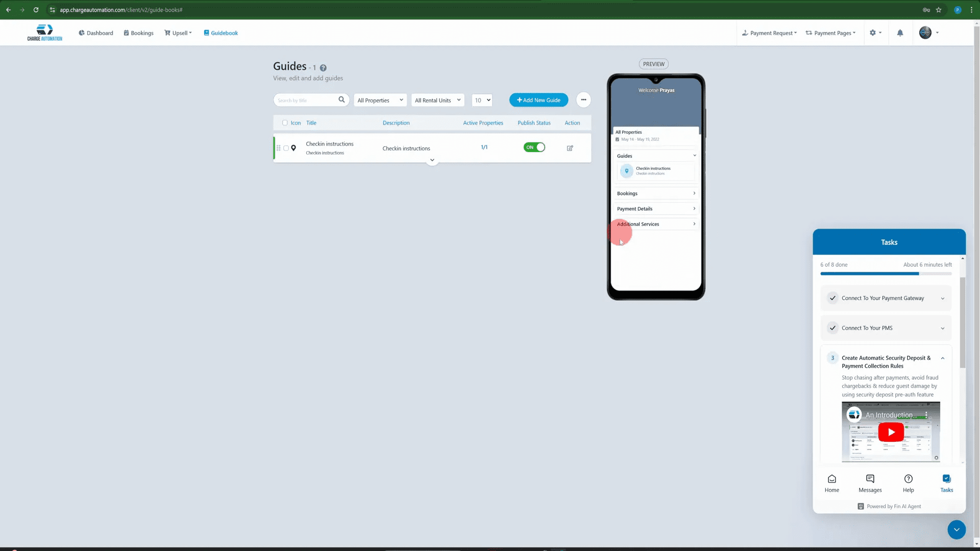The image size is (980, 551).
Task: Open the Payment Pages dropdown
Action: pyautogui.click(x=830, y=33)
